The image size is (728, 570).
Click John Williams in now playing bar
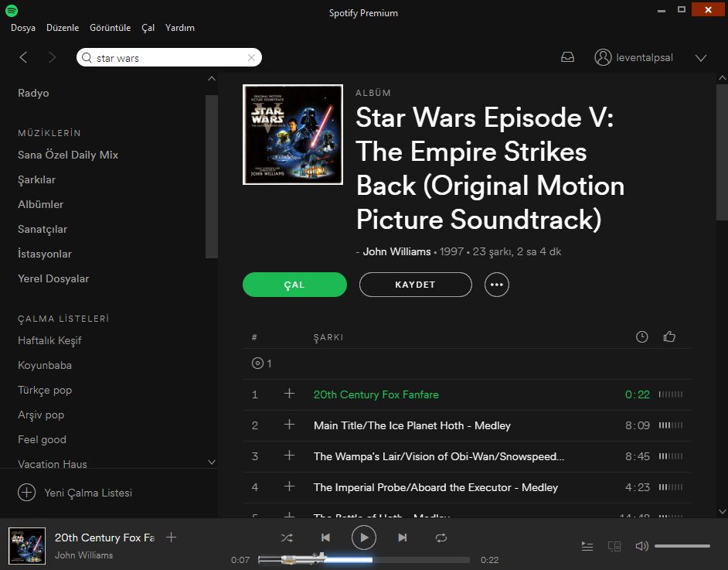(84, 555)
